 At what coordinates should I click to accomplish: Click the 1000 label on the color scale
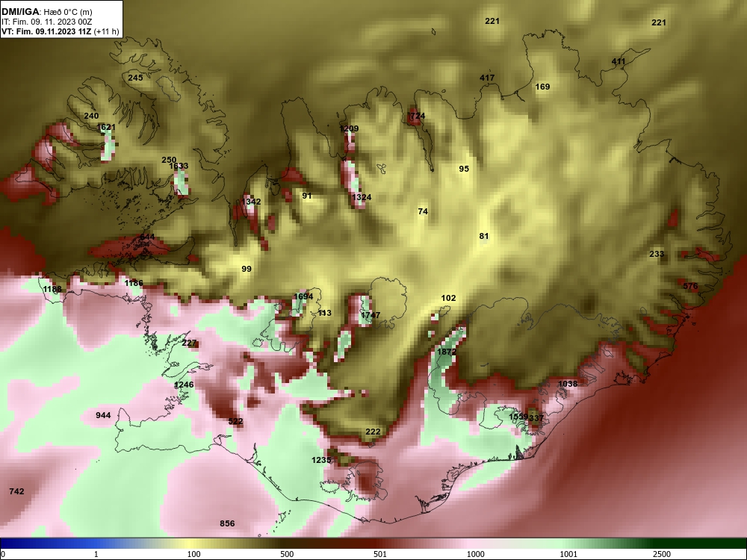point(475,554)
